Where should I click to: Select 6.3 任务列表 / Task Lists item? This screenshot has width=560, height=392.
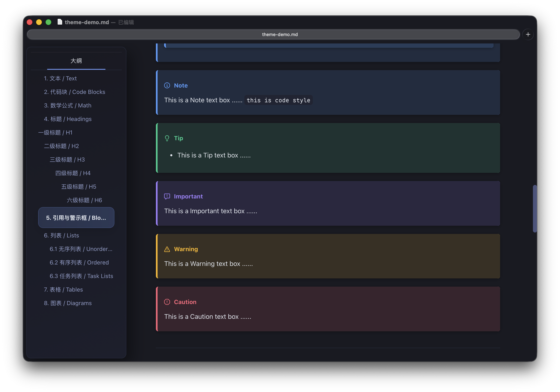point(81,276)
